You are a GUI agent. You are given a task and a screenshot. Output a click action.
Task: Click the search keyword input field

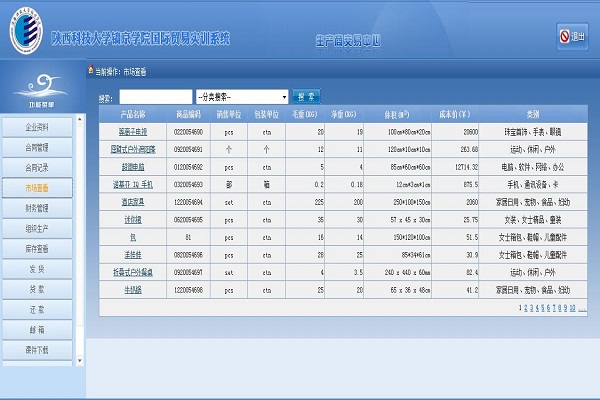tap(155, 97)
